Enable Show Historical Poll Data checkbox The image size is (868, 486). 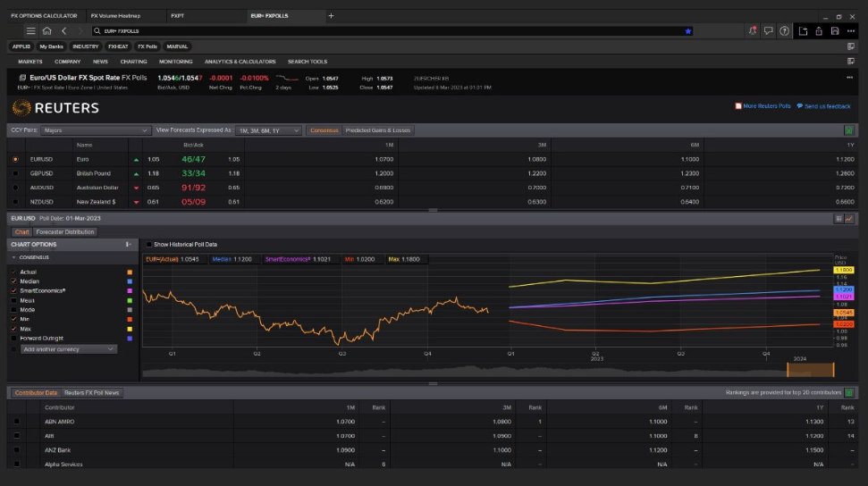(149, 244)
